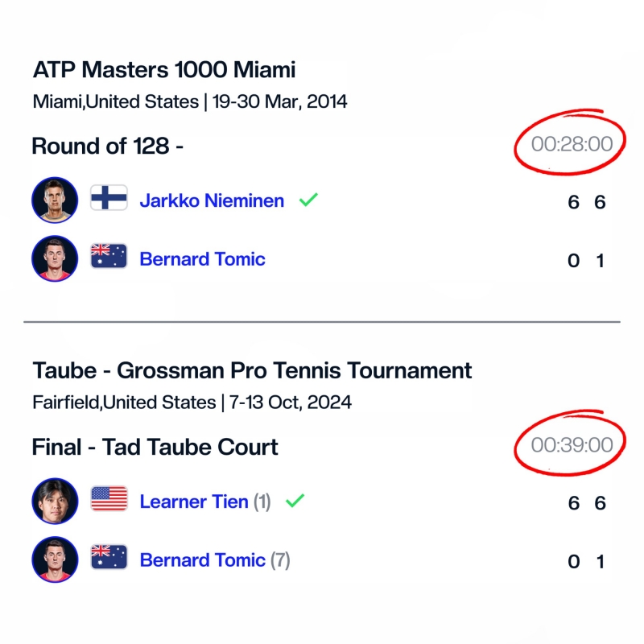644x644 pixels.
Task: Open Jarkko Nieminen's player profile link
Action: 212,200
